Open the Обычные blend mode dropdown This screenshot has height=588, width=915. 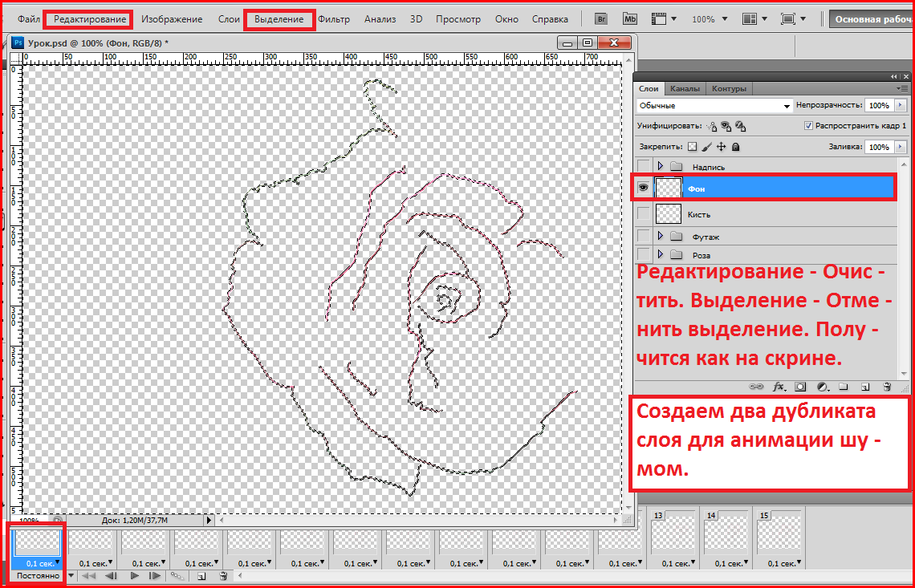[714, 106]
